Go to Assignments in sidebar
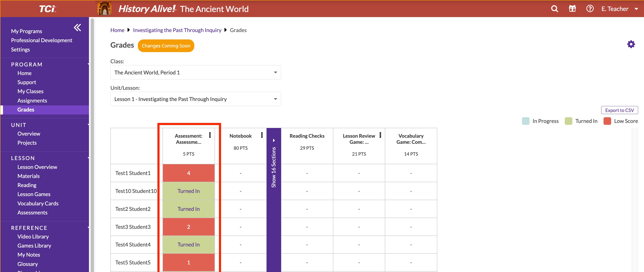 tap(32, 101)
